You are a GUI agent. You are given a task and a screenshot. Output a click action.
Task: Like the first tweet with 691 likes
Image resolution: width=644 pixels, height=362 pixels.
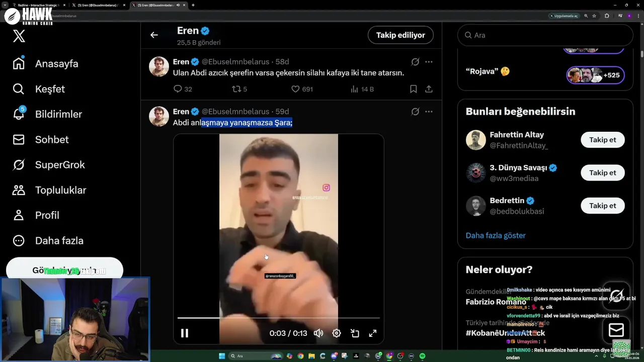[x=302, y=89]
